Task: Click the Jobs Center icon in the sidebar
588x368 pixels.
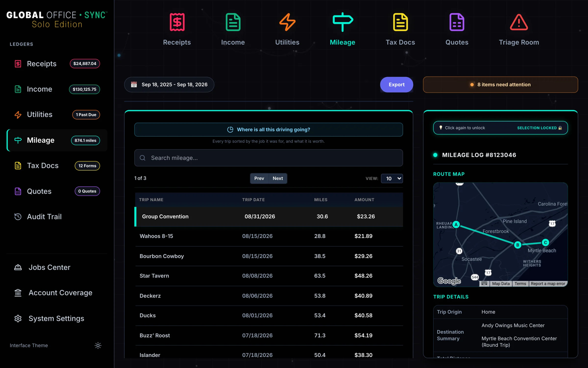Action: click(x=18, y=267)
